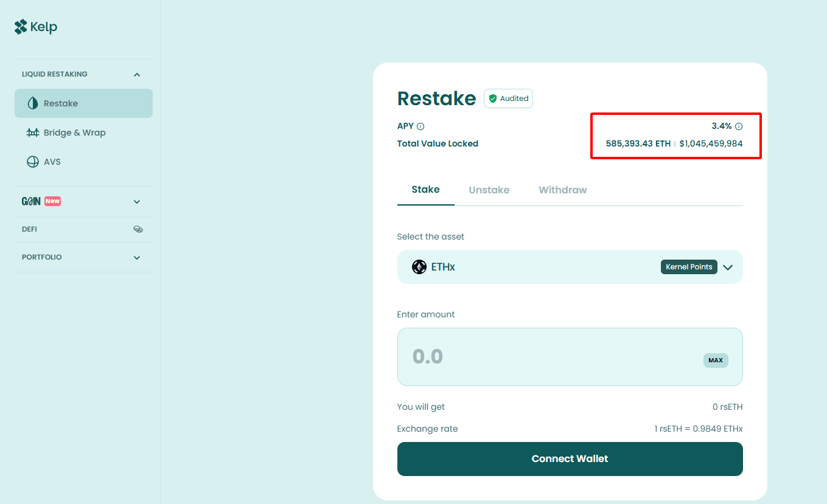Image resolution: width=827 pixels, height=504 pixels.
Task: Click the green shield Audited badge
Action: (x=508, y=98)
